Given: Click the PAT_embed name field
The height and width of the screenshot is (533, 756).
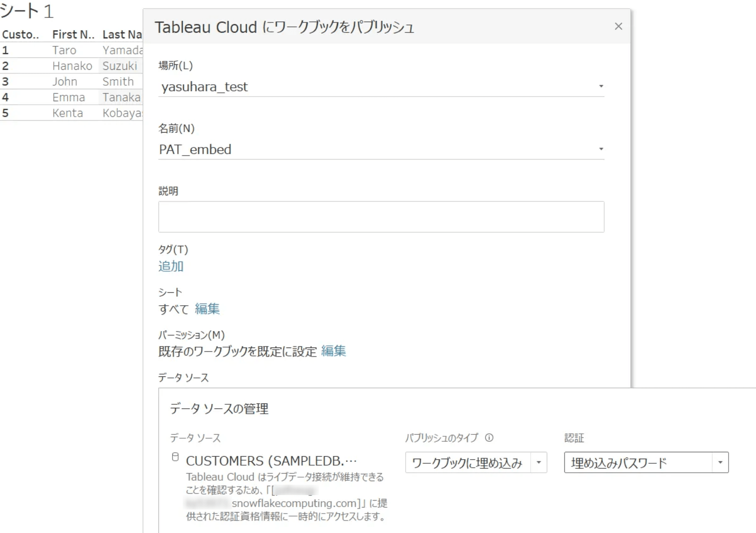Looking at the screenshot, I should point(381,150).
